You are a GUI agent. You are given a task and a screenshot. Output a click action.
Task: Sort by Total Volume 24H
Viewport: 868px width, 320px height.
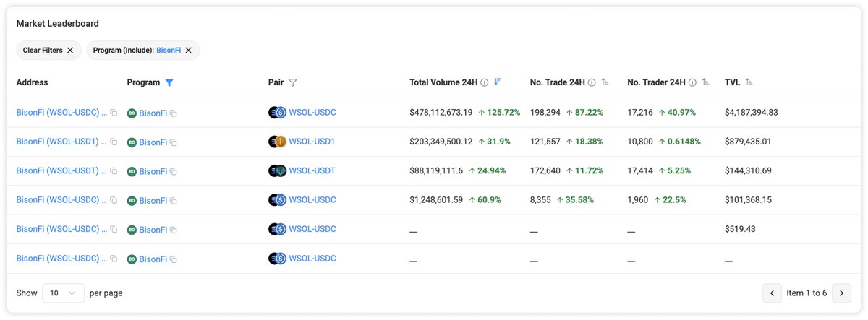point(498,82)
